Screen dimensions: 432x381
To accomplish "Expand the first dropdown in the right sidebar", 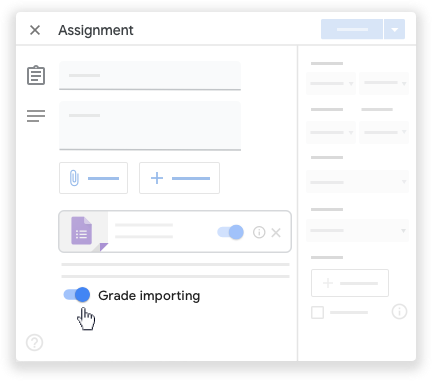I will click(331, 83).
